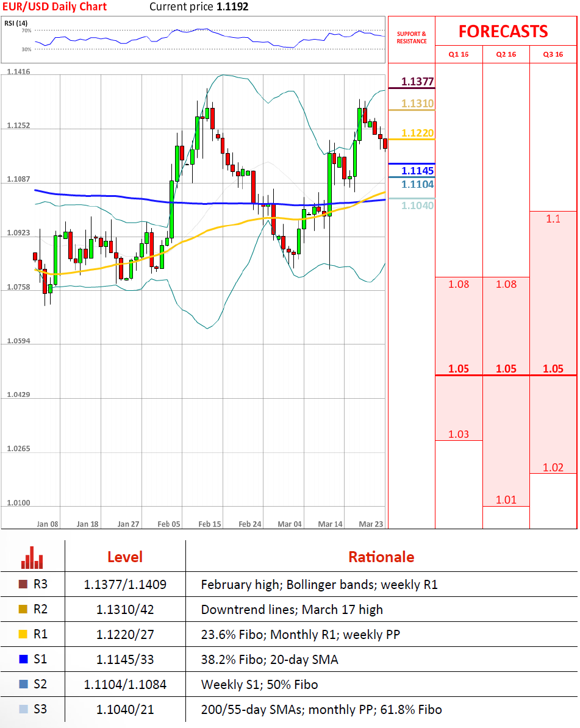
Task: Click the S2 steel blue color swatch
Action: click(x=23, y=684)
